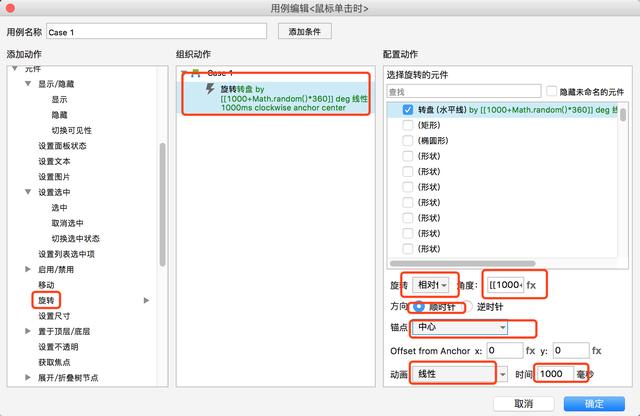Select the 切换可见性 action
This screenshot has width=640, height=416.
click(71, 131)
